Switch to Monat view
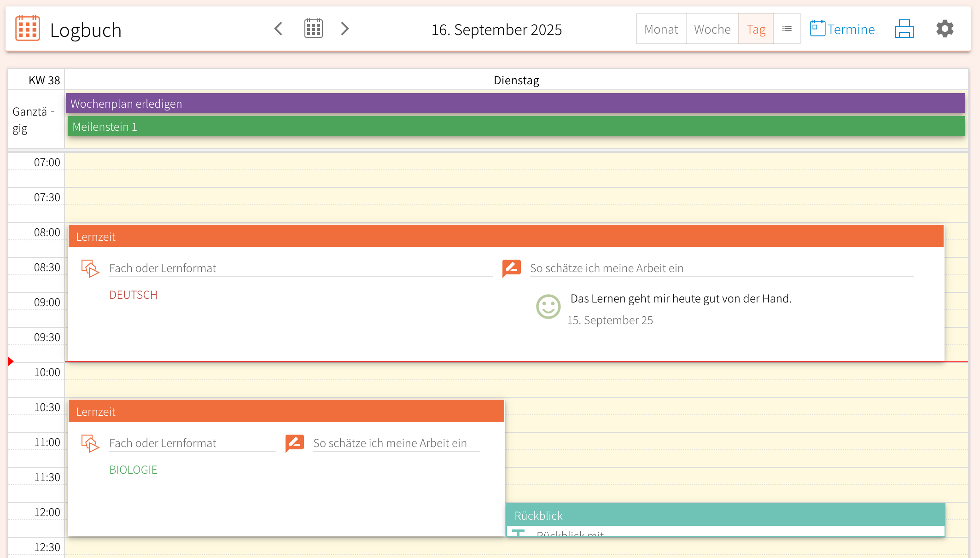Screen dimensions: 980x558 click(x=661, y=29)
